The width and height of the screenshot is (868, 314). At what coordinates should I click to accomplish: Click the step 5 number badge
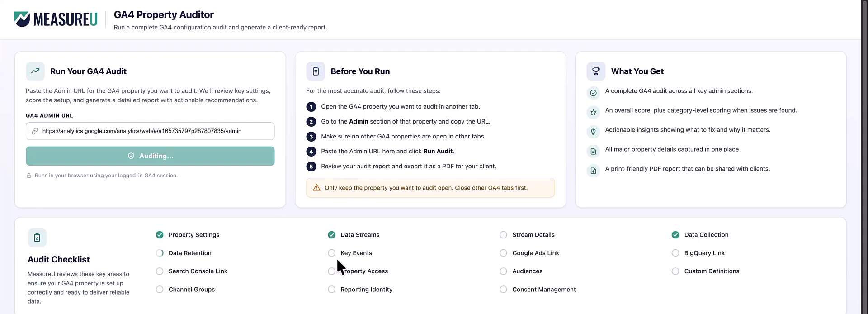(311, 167)
